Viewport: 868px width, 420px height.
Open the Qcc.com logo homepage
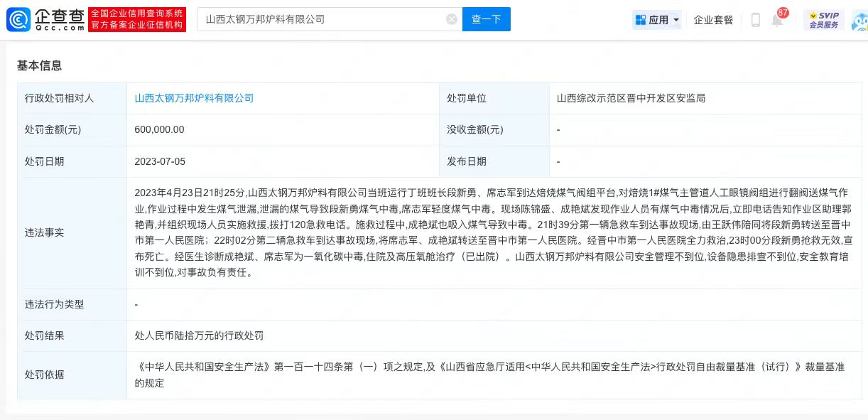click(46, 19)
